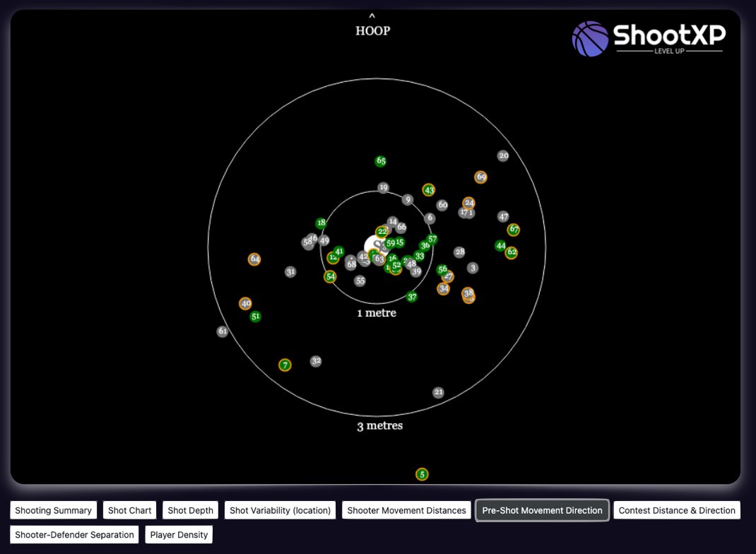Open the Shooting Summary tab
756x554 pixels.
[x=54, y=510]
